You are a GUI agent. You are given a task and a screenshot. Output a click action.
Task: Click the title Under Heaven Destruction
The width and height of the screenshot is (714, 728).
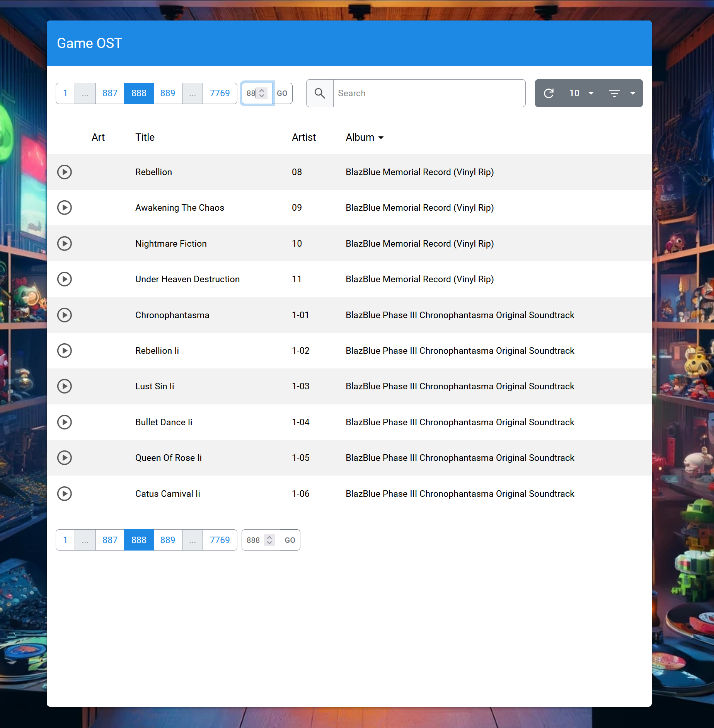point(187,279)
